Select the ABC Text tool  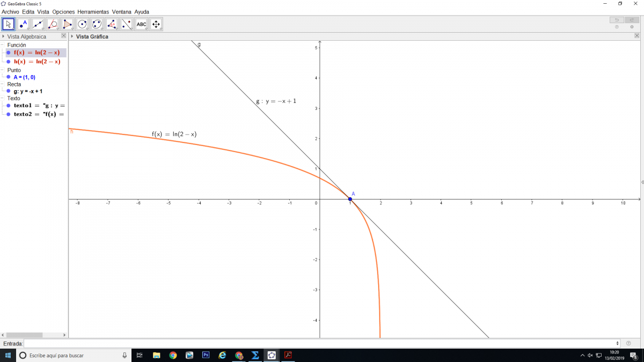[141, 24]
